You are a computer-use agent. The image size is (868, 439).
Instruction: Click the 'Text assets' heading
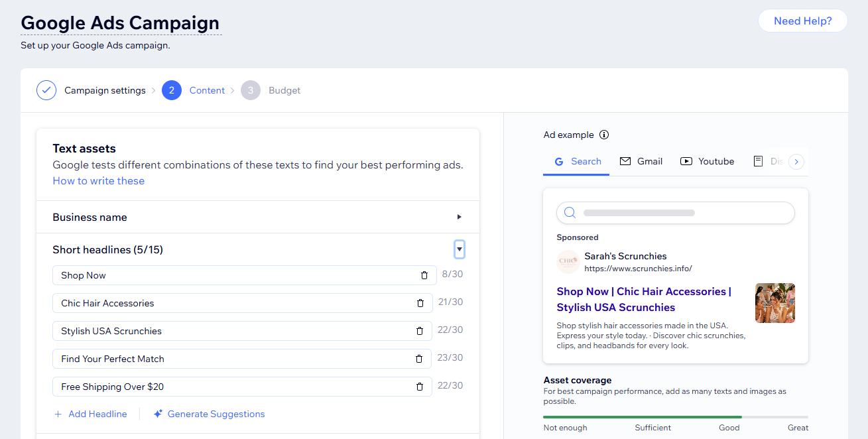pos(84,149)
